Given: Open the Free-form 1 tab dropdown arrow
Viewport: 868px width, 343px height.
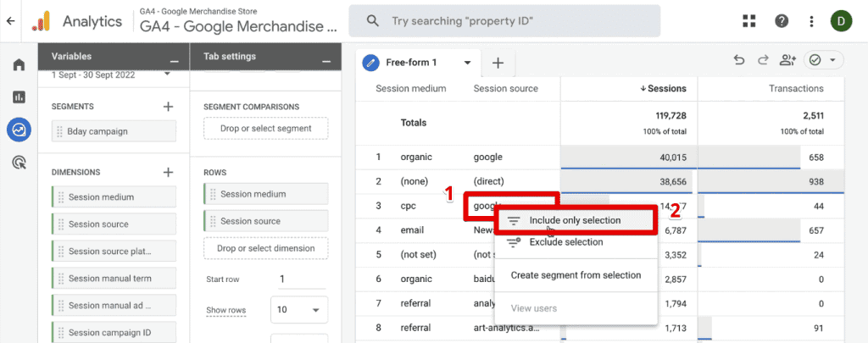Looking at the screenshot, I should pyautogui.click(x=468, y=63).
